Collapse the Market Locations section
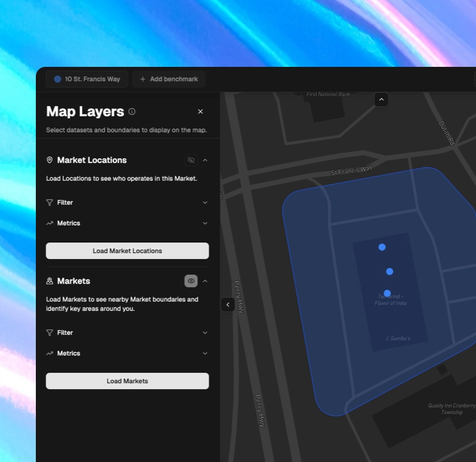The height and width of the screenshot is (462, 476). tap(205, 160)
